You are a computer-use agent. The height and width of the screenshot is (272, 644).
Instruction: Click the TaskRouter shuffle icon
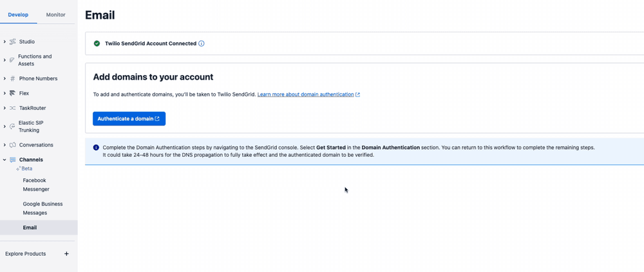tap(12, 108)
